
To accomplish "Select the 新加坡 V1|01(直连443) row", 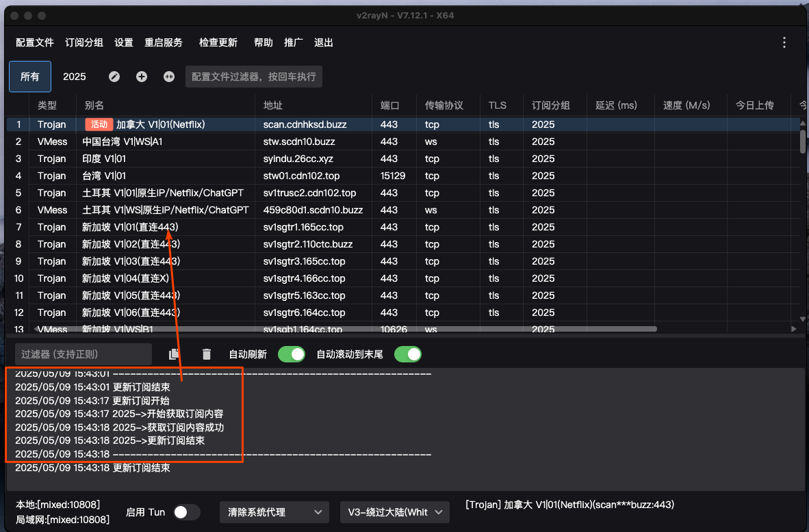I will click(403, 227).
